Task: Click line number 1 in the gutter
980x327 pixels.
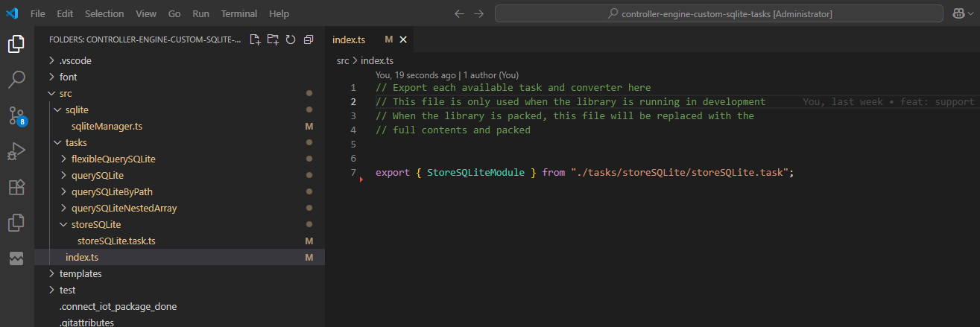Action: point(353,88)
